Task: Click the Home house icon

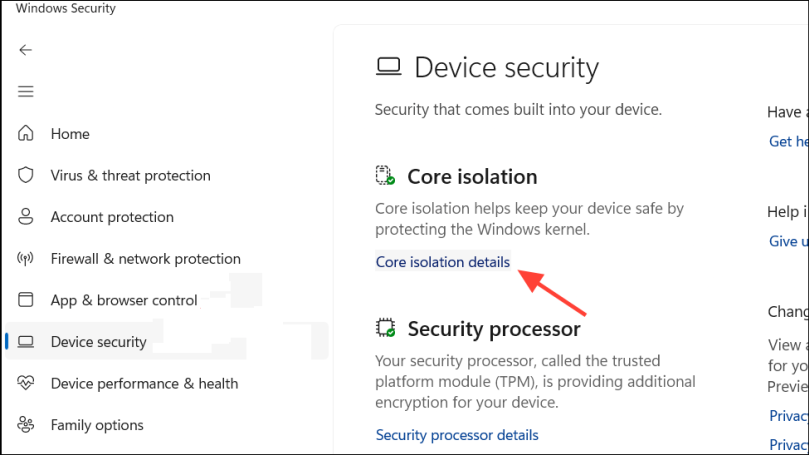Action: coord(26,134)
